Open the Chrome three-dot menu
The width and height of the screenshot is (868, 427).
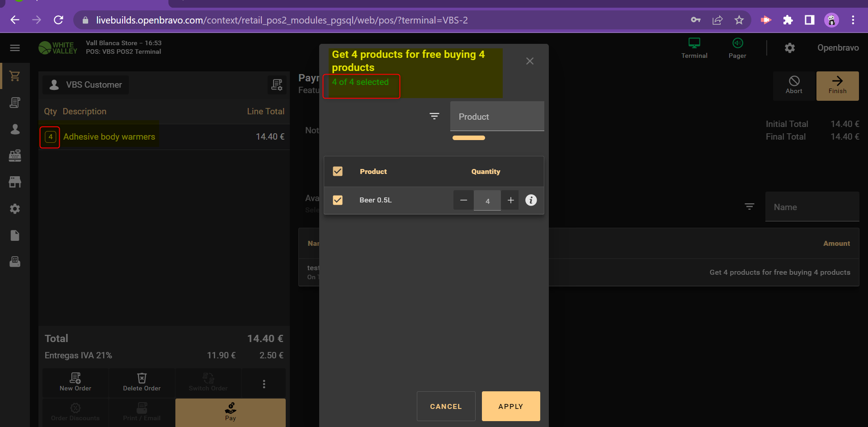[853, 20]
